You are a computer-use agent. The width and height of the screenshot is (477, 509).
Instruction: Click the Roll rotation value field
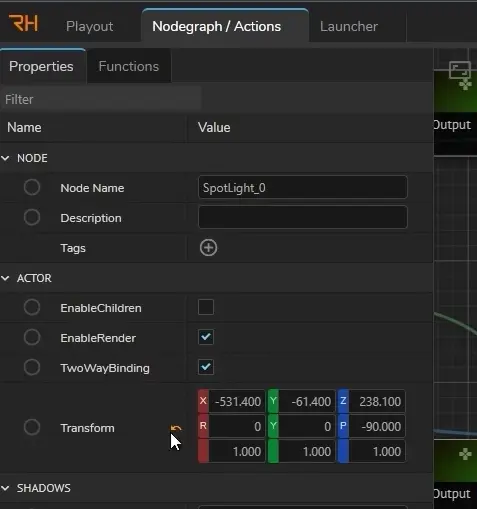pos(237,426)
